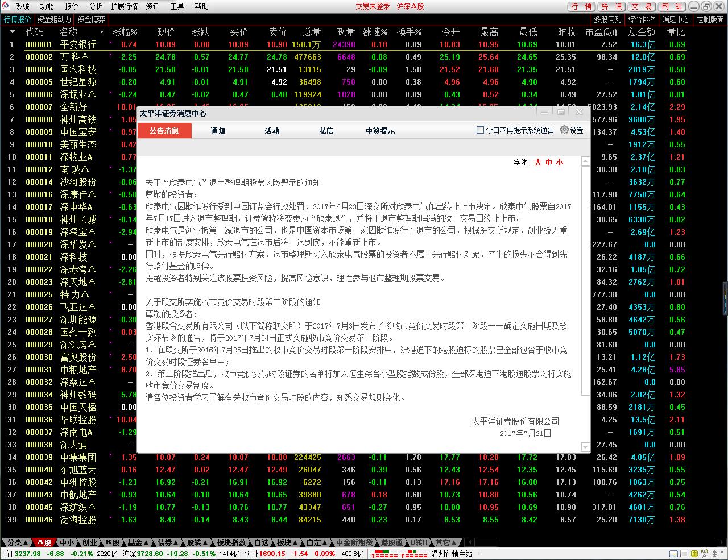The width and height of the screenshot is (728, 560).
Task: Select the 板块指数 bottom tab
Action: (x=231, y=542)
